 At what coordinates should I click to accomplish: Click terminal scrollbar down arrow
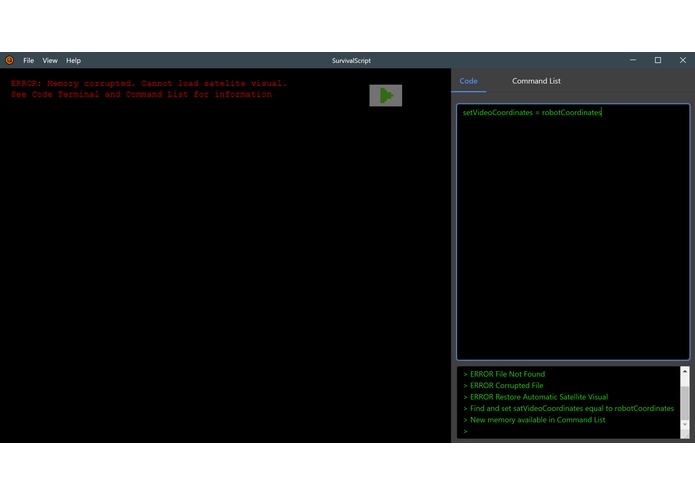click(x=685, y=424)
